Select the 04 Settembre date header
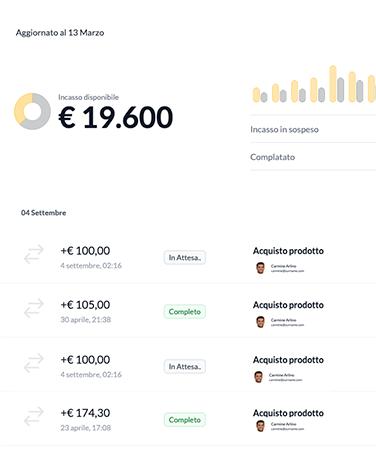The width and height of the screenshot is (376, 459). 44,213
